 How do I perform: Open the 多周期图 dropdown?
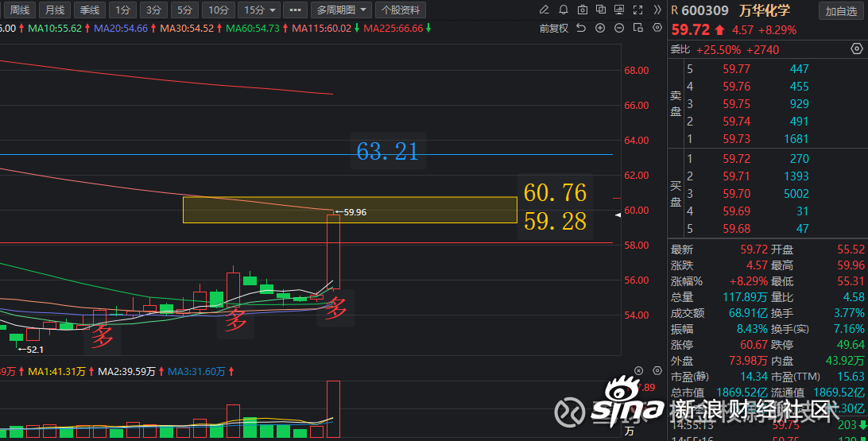(x=341, y=10)
